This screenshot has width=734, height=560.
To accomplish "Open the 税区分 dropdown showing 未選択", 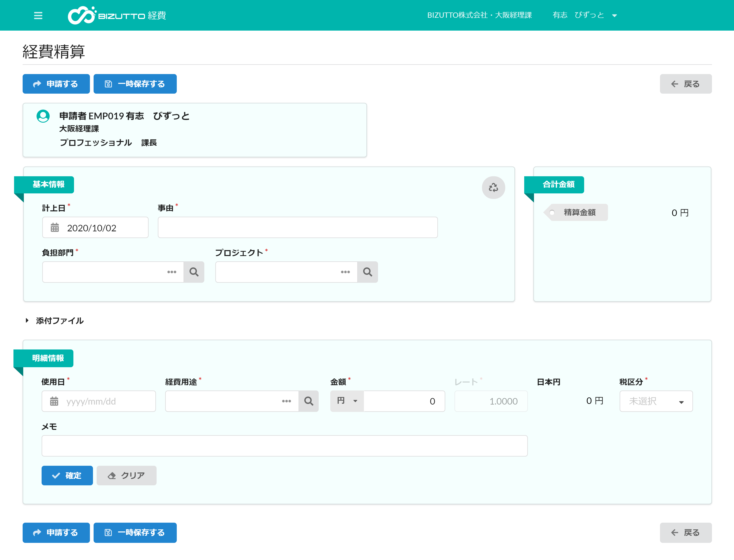I will [655, 401].
